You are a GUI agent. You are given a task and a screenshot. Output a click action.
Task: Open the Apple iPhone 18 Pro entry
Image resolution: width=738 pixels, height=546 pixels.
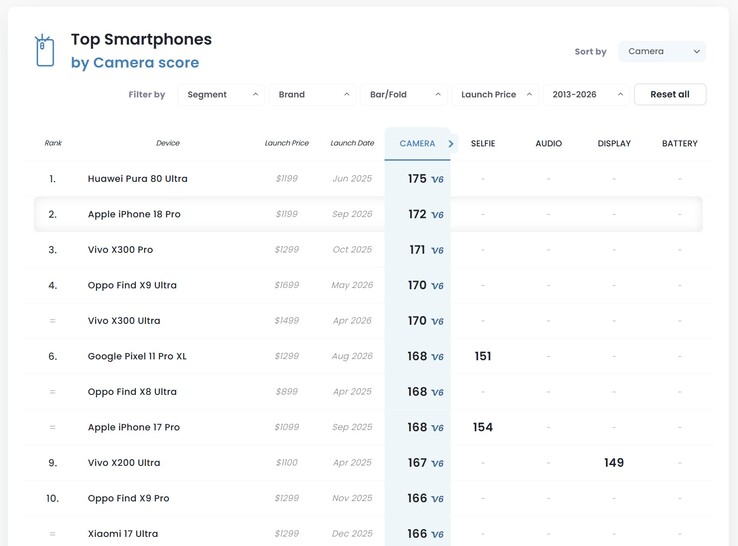point(134,214)
